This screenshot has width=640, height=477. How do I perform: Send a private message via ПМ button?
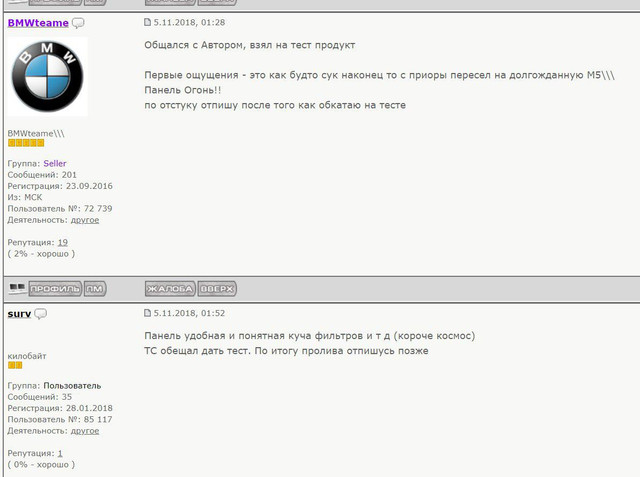95,289
